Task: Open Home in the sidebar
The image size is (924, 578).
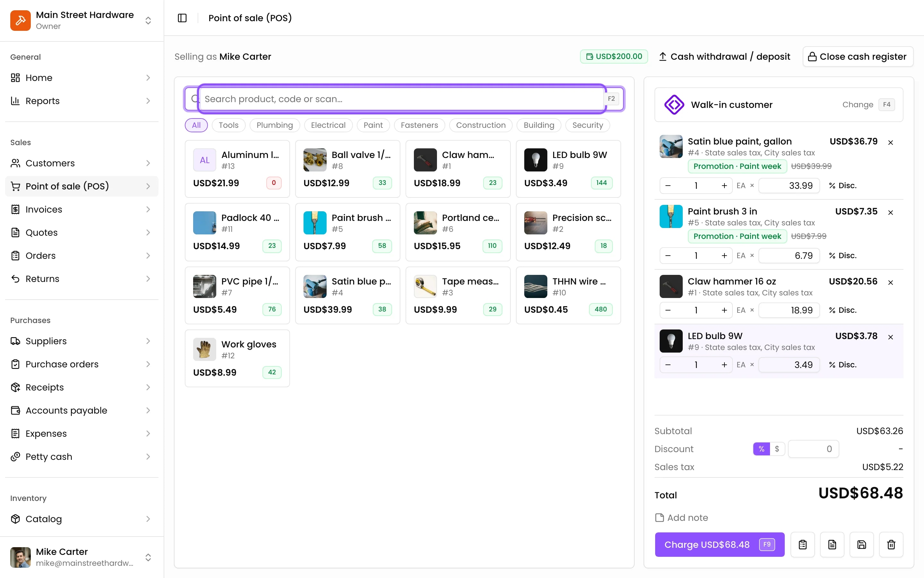Action: point(82,78)
